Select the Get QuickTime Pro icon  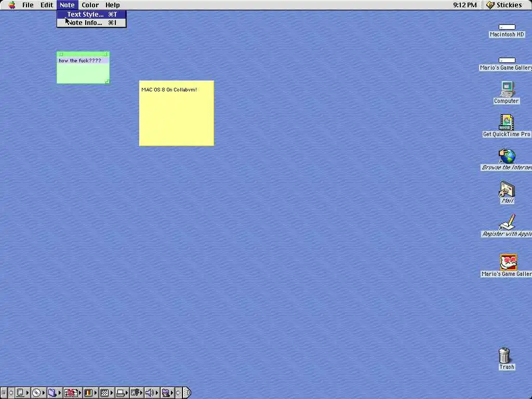pos(507,123)
